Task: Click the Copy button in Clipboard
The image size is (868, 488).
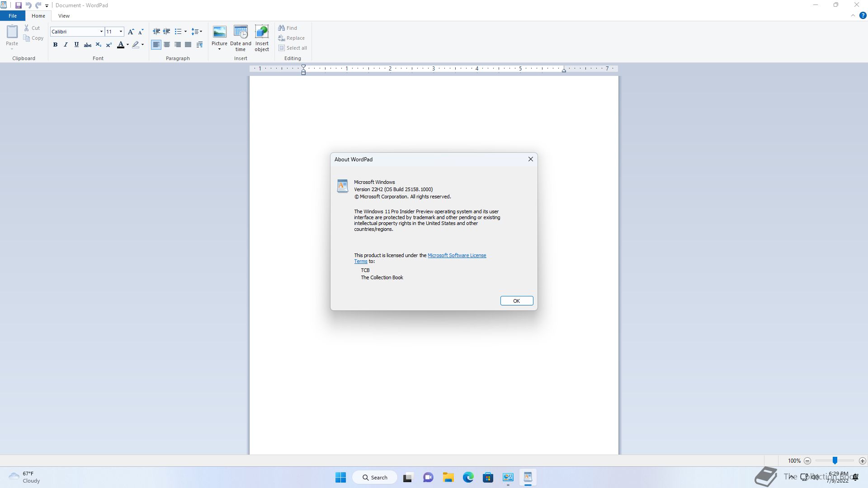Action: point(33,38)
